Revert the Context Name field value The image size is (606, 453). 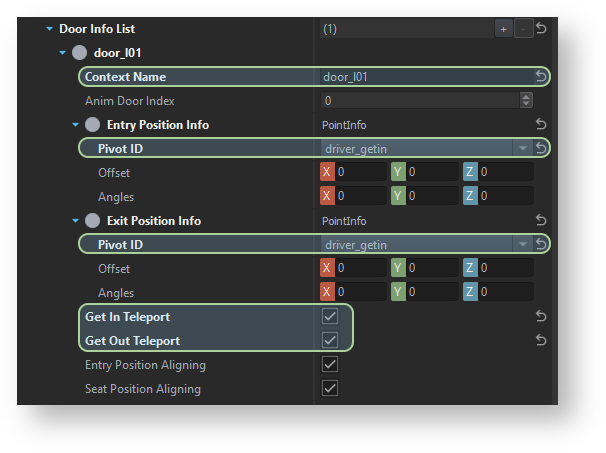click(x=541, y=77)
